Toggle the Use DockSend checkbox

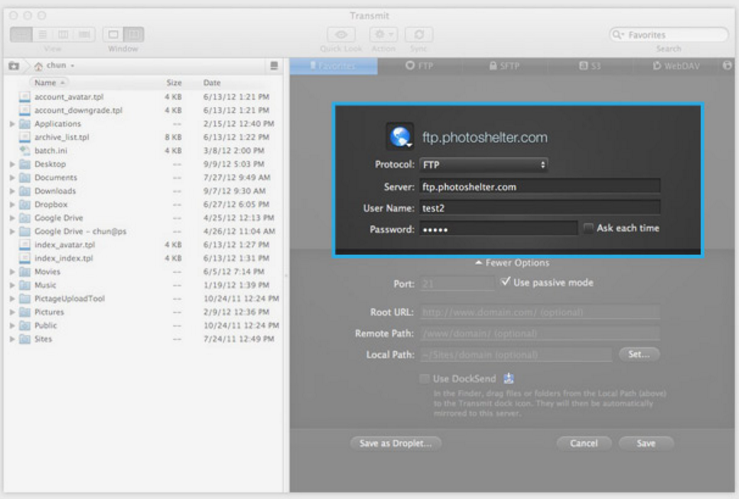tap(425, 379)
